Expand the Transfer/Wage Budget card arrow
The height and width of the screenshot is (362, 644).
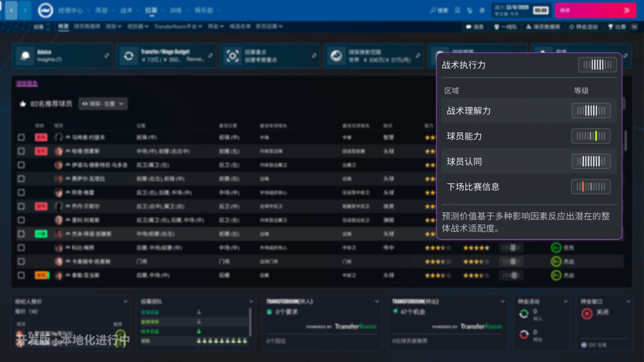210,55
